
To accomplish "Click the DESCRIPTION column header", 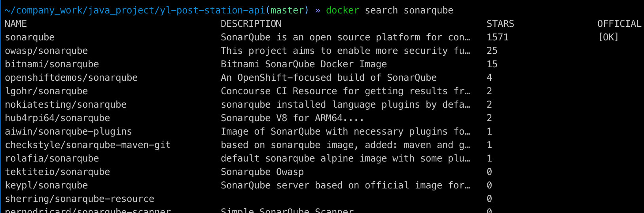I will coord(251,24).
